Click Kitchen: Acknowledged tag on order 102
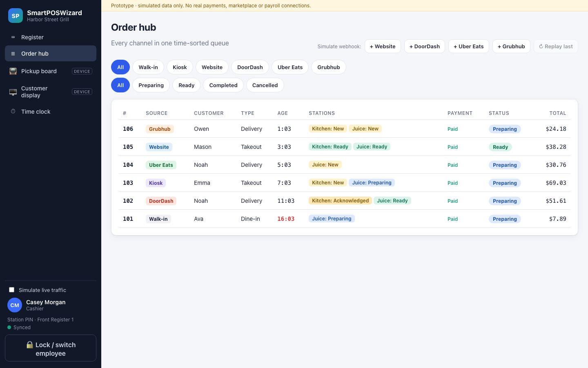The height and width of the screenshot is (368, 588). [340, 201]
